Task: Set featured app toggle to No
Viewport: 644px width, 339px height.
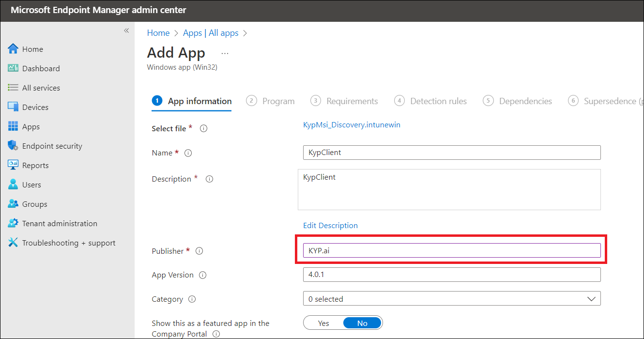Action: (362, 323)
